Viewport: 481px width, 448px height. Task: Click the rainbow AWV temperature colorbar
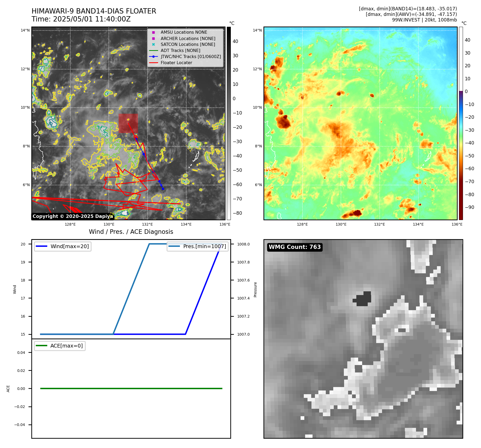[x=461, y=123]
